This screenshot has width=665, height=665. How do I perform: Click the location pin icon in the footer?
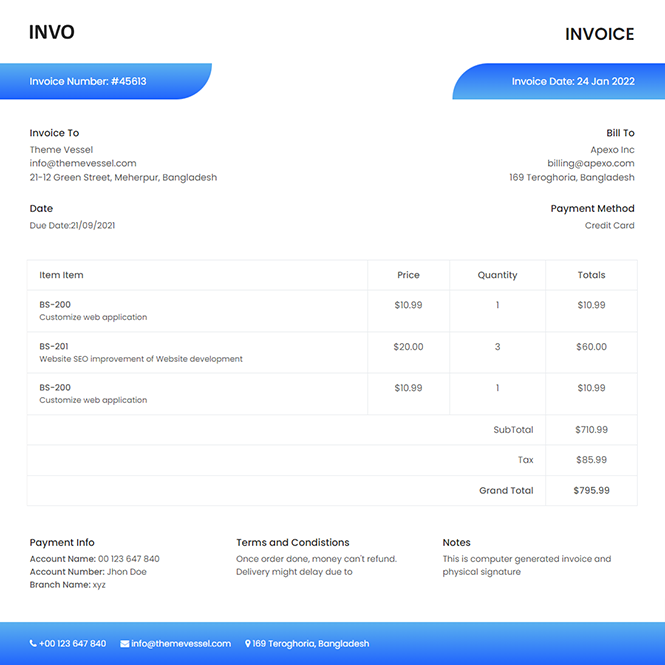tap(248, 644)
